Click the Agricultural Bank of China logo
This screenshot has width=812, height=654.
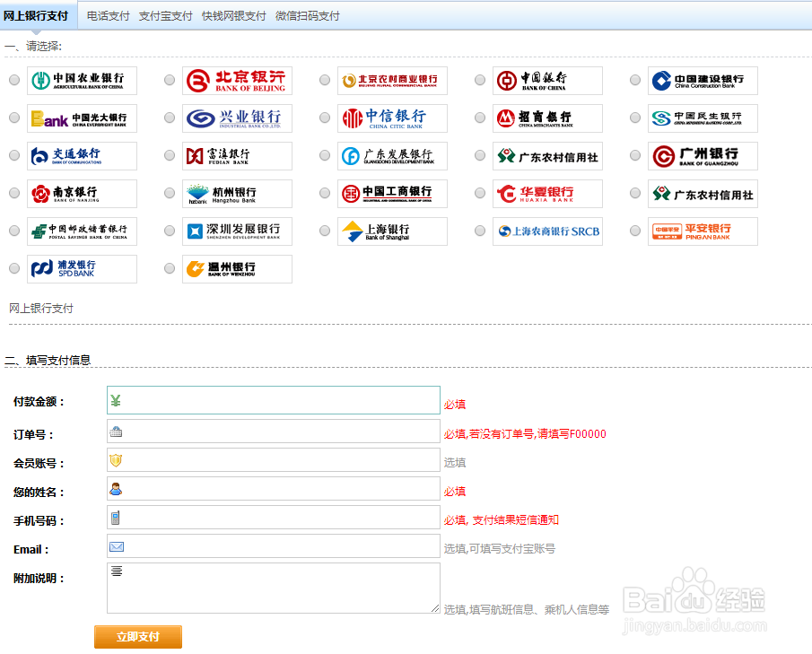(82, 80)
